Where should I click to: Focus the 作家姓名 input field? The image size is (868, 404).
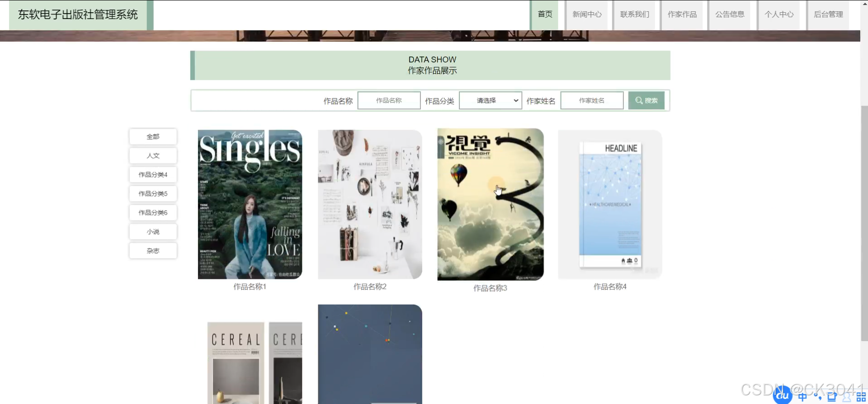point(592,100)
